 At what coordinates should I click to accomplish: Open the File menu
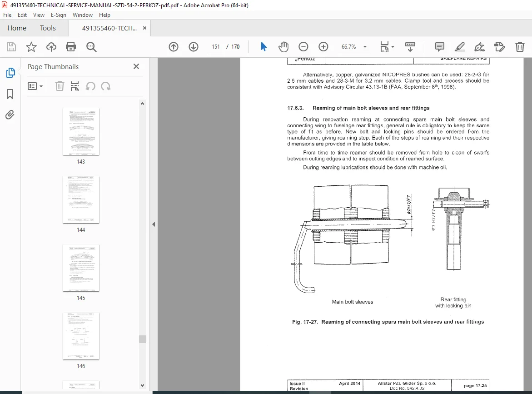[7, 15]
